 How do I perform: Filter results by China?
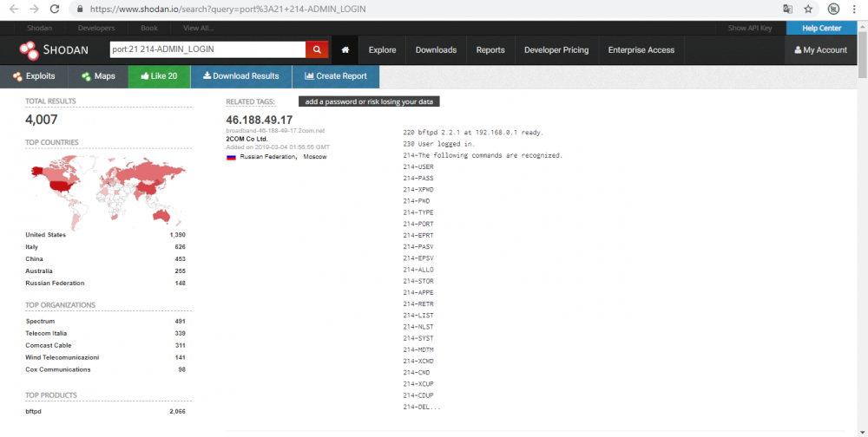point(34,259)
